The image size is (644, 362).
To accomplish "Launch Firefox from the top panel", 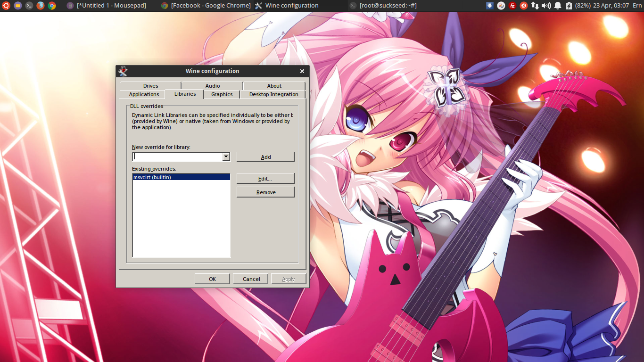I will (x=41, y=6).
